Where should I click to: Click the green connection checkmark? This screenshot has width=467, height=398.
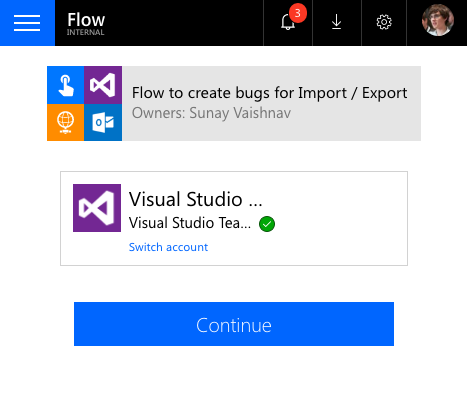coord(267,224)
